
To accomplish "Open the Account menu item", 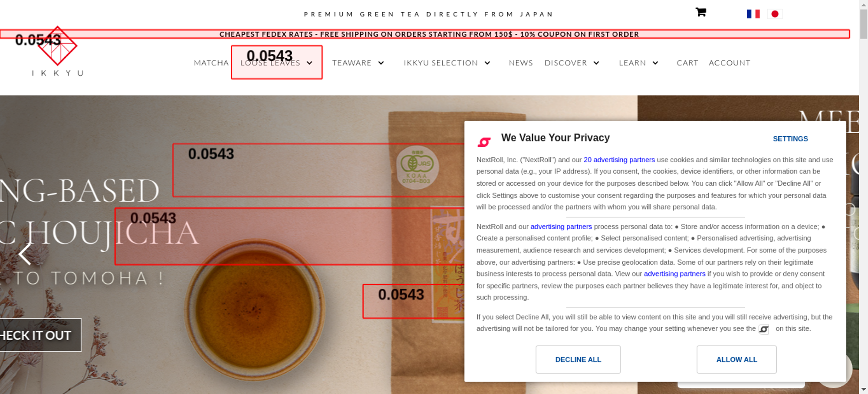I will point(730,63).
